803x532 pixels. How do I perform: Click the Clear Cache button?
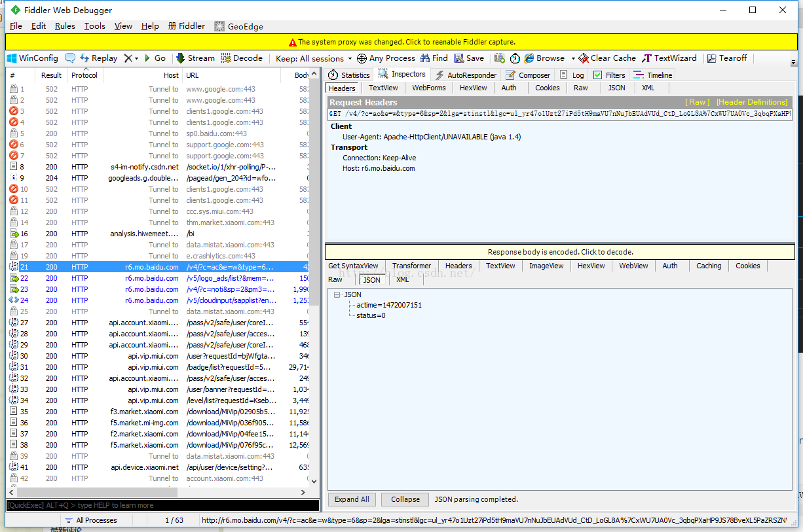pos(607,58)
